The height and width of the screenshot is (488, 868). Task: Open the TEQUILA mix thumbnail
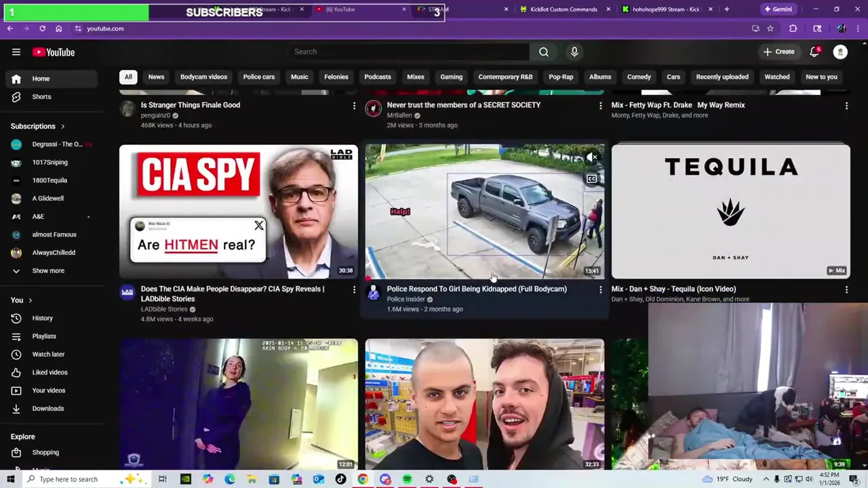pyautogui.click(x=730, y=211)
